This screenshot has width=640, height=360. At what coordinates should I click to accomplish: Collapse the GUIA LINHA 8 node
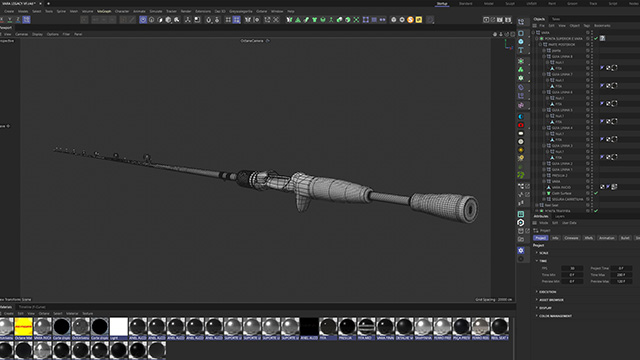coord(544,56)
